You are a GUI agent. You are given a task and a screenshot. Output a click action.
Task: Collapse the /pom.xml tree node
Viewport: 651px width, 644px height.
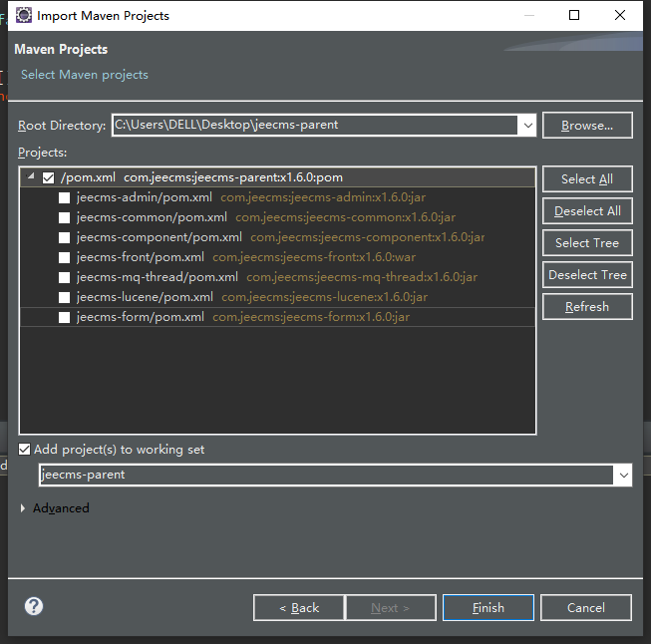(x=30, y=176)
